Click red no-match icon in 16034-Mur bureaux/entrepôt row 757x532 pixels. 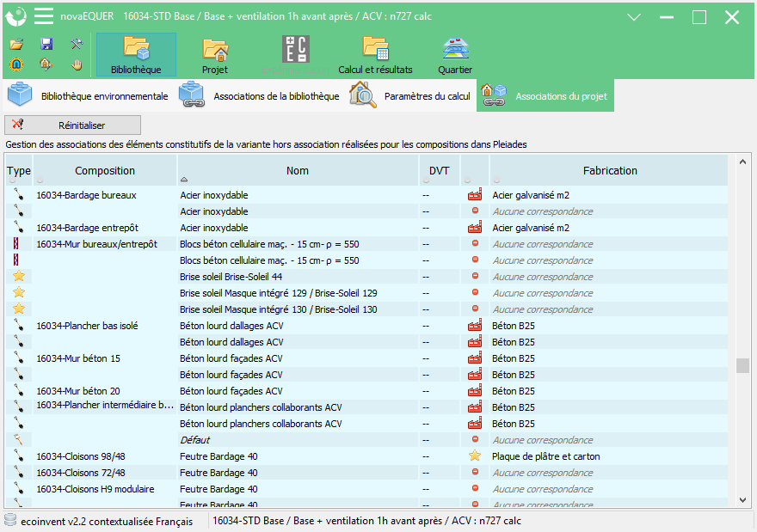tap(475, 243)
